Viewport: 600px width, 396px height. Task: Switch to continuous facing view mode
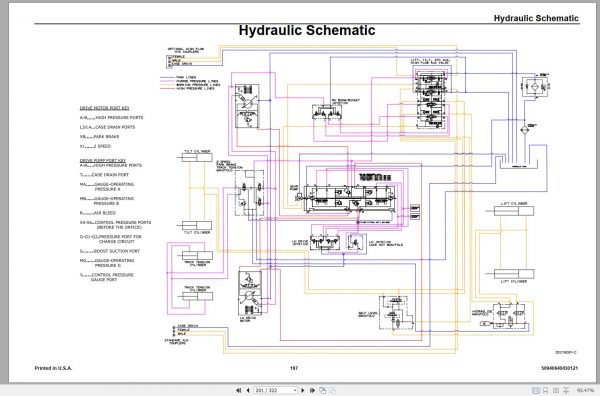pos(566,390)
